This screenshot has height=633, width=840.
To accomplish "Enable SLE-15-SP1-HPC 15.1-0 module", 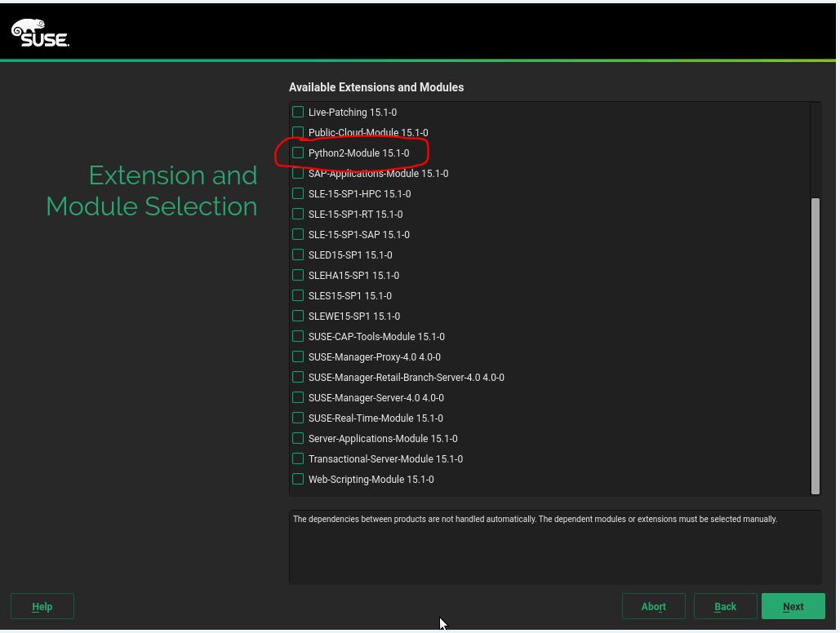I will (x=298, y=193).
